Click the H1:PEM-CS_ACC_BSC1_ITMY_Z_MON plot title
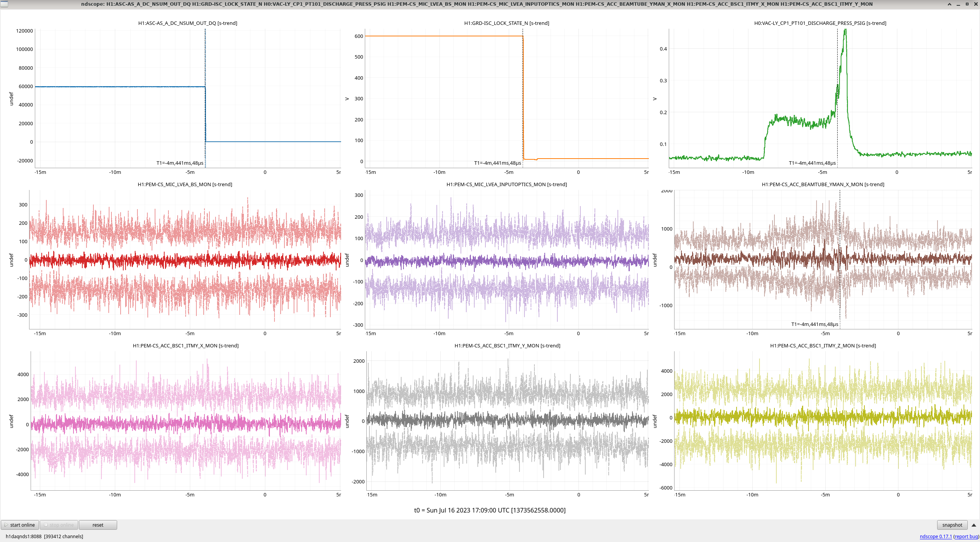The image size is (980, 542). tap(823, 346)
